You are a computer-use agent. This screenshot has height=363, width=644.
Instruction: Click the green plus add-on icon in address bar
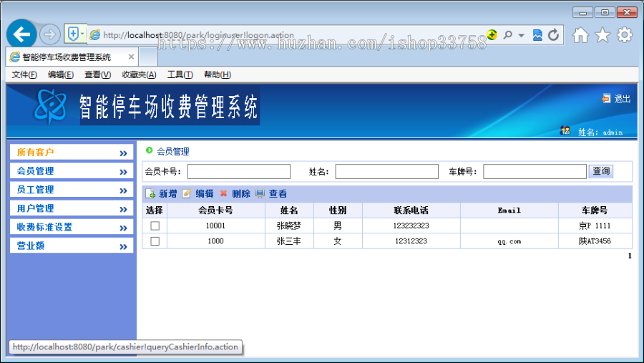492,34
